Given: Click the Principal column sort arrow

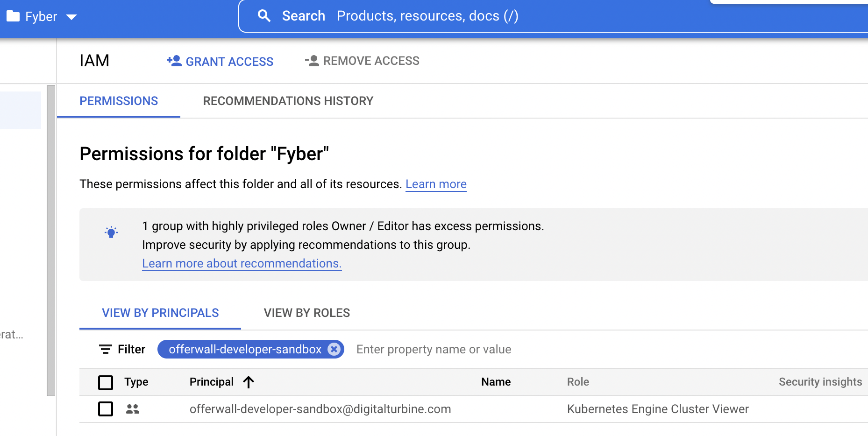Looking at the screenshot, I should (249, 382).
